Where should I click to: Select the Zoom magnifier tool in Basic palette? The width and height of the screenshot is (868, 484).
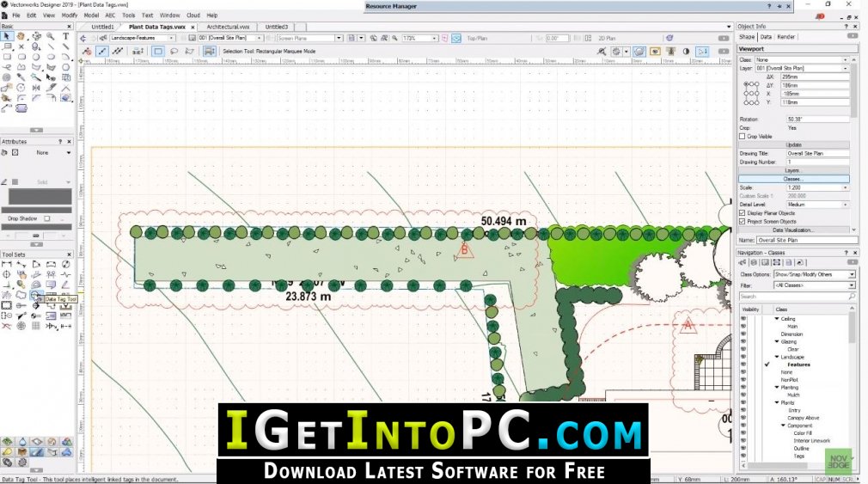(51, 36)
